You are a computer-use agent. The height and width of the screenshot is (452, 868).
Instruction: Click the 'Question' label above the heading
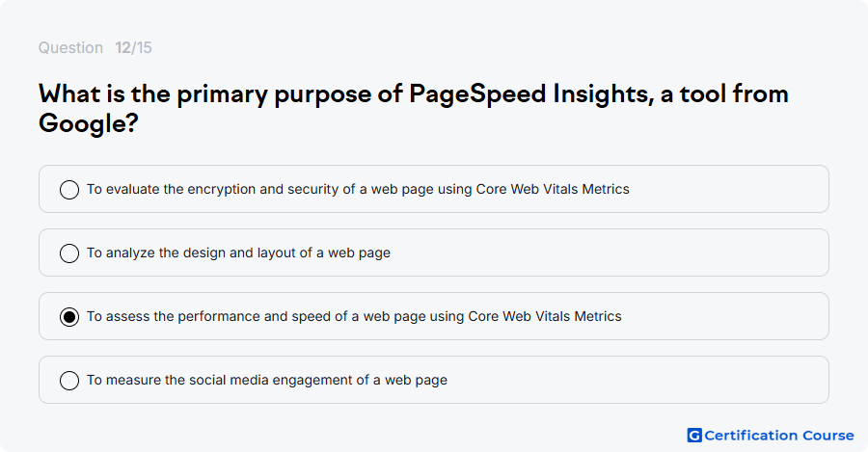pyautogui.click(x=70, y=47)
